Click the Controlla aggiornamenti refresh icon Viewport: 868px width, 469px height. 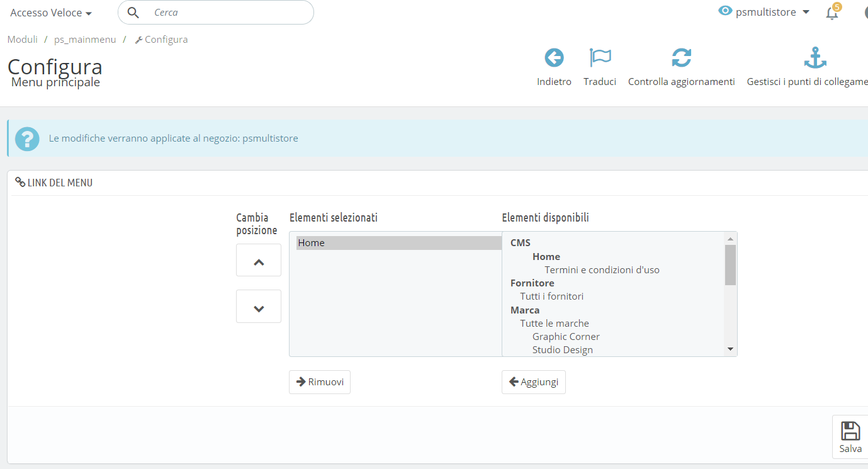[682, 57]
